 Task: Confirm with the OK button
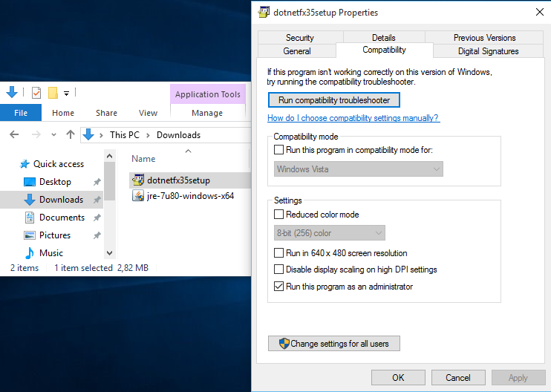[x=398, y=378]
